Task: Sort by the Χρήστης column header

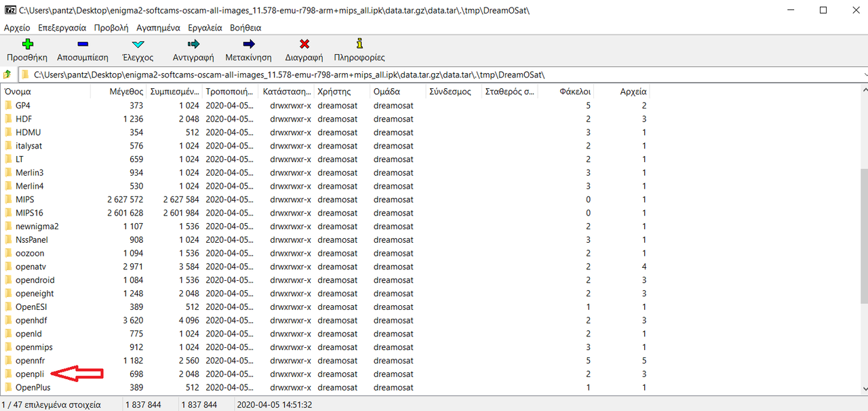Action: [x=342, y=92]
